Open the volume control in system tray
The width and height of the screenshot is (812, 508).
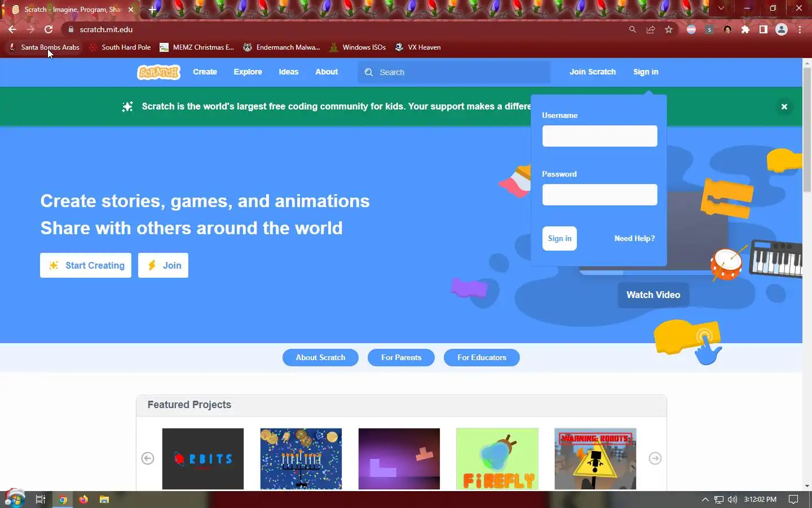coord(732,499)
